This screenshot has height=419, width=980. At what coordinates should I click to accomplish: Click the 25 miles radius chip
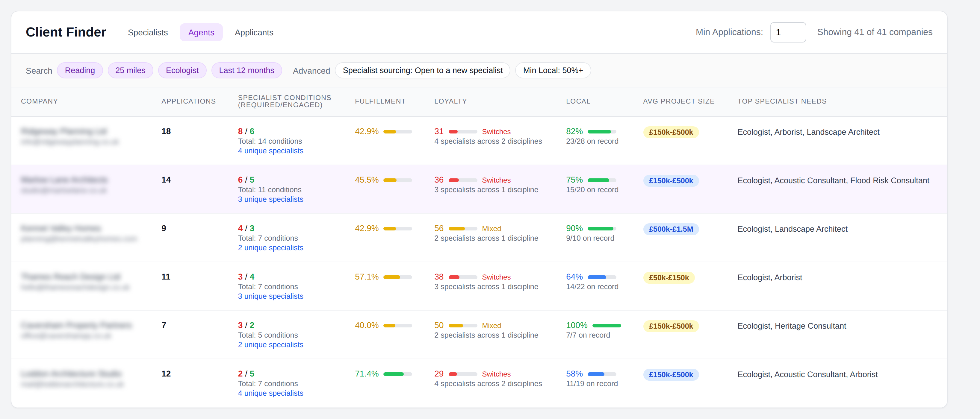click(x=131, y=70)
